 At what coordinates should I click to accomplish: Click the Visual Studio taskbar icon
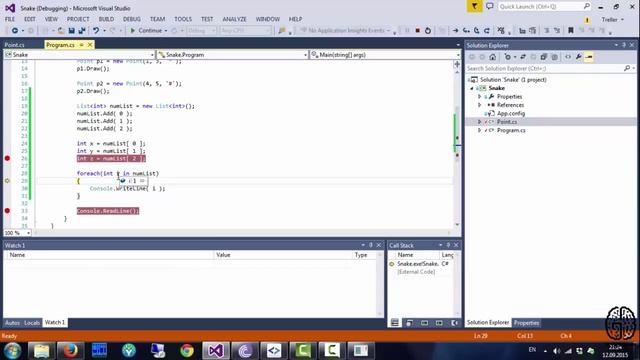[216, 350]
